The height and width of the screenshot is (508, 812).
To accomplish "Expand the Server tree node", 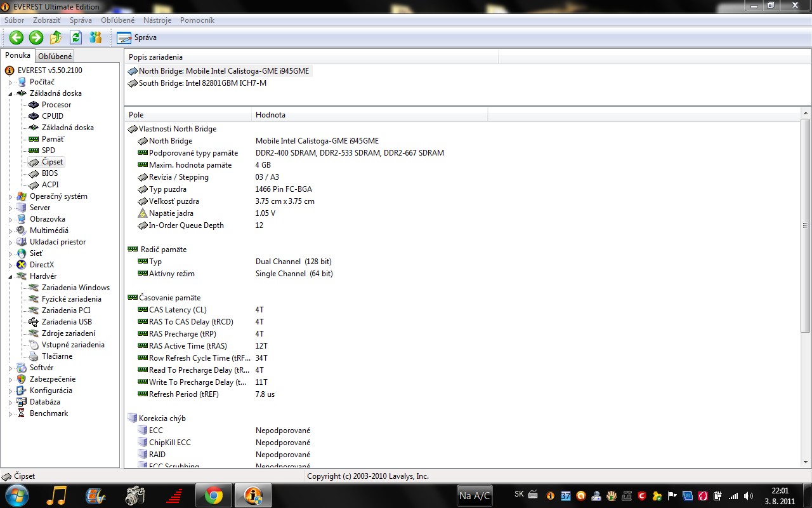I will pyautogui.click(x=11, y=208).
